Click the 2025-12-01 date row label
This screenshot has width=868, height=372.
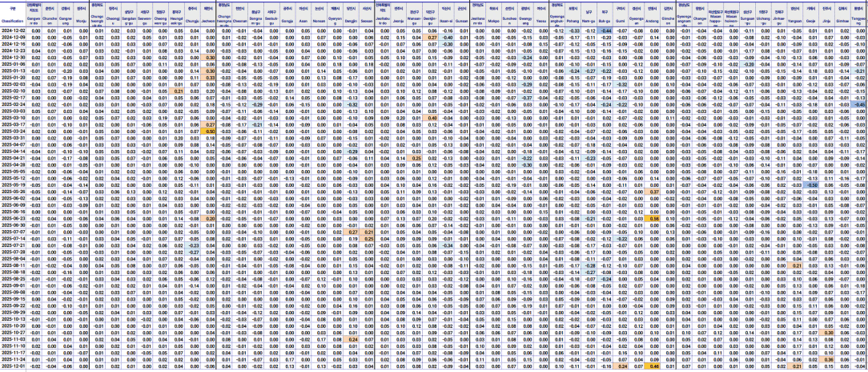tap(13, 366)
